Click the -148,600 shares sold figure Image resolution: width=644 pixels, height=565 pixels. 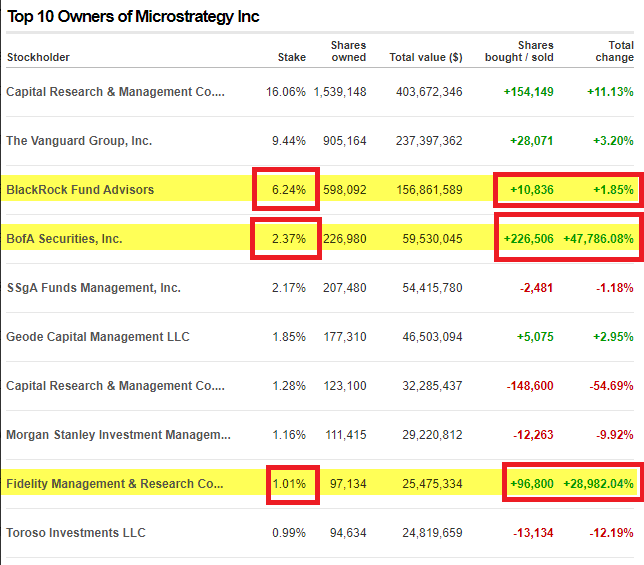click(530, 386)
